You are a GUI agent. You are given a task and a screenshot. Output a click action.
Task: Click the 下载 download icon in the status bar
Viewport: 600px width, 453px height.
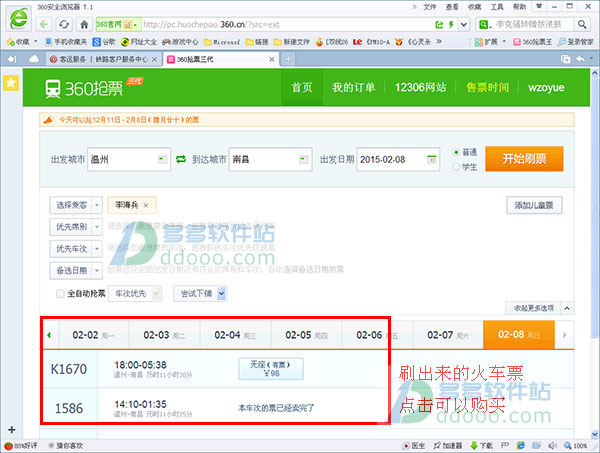pyautogui.click(x=481, y=445)
